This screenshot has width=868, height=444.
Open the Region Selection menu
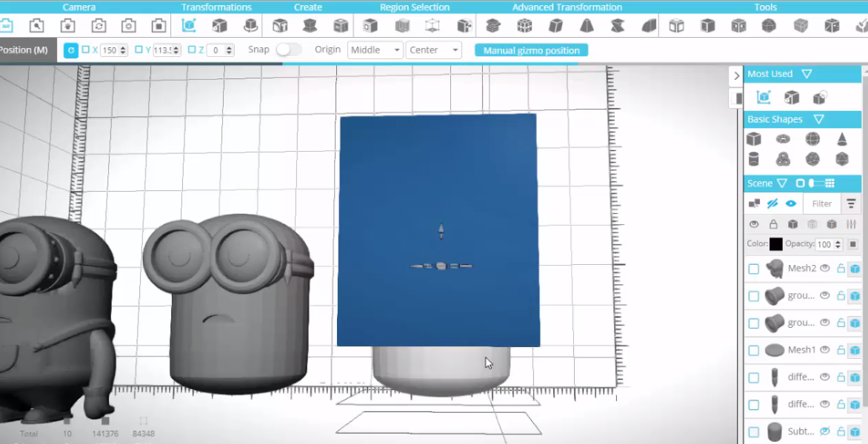click(x=415, y=7)
